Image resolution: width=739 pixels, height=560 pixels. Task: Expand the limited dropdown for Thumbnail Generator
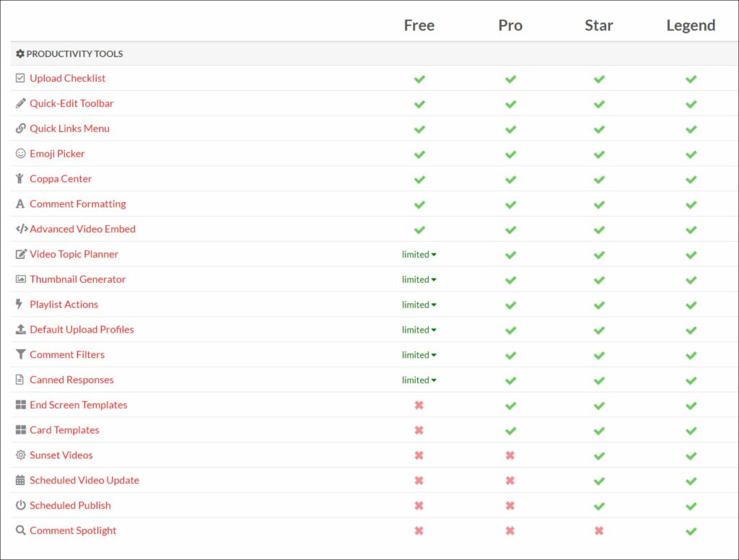(419, 279)
